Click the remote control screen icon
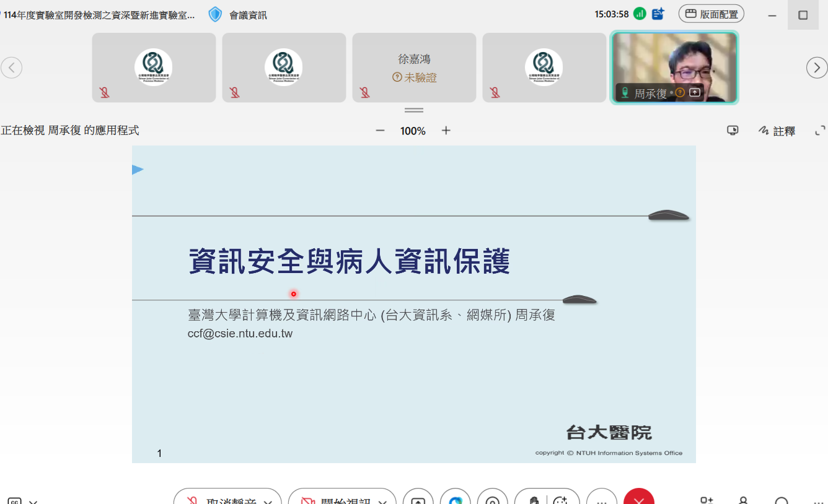 pos(733,131)
